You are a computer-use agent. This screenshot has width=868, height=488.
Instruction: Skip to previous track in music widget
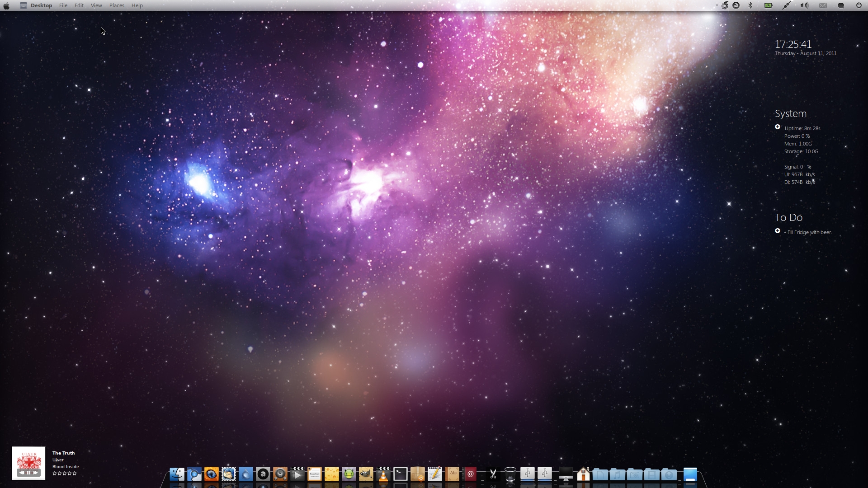tap(22, 473)
